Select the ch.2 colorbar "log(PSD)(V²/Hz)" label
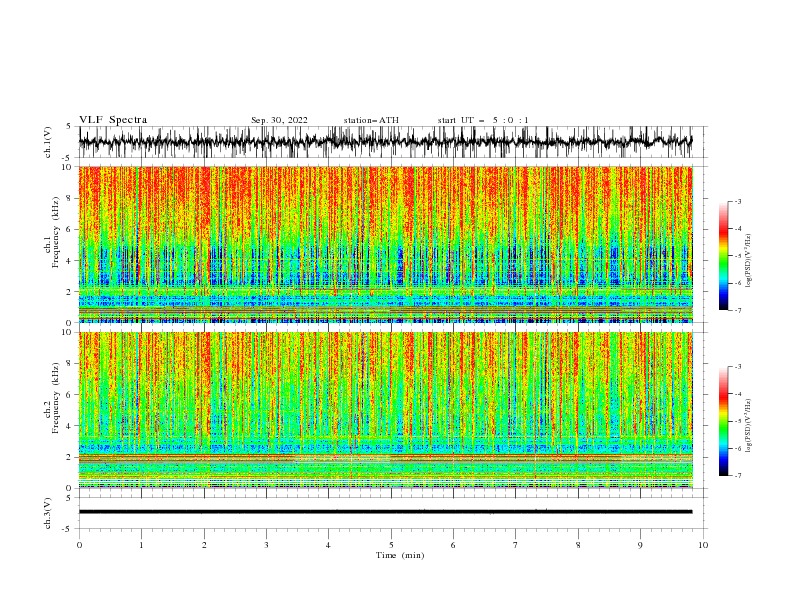This screenshot has width=792, height=612. click(749, 426)
